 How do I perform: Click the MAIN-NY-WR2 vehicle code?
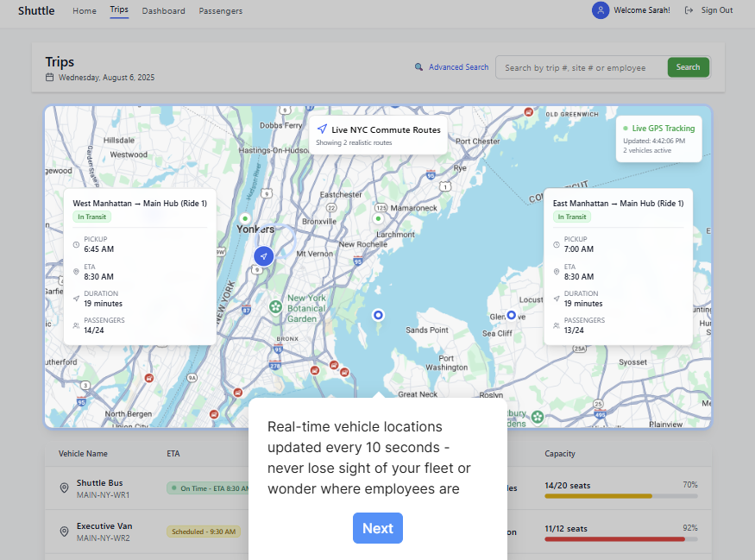tap(103, 538)
